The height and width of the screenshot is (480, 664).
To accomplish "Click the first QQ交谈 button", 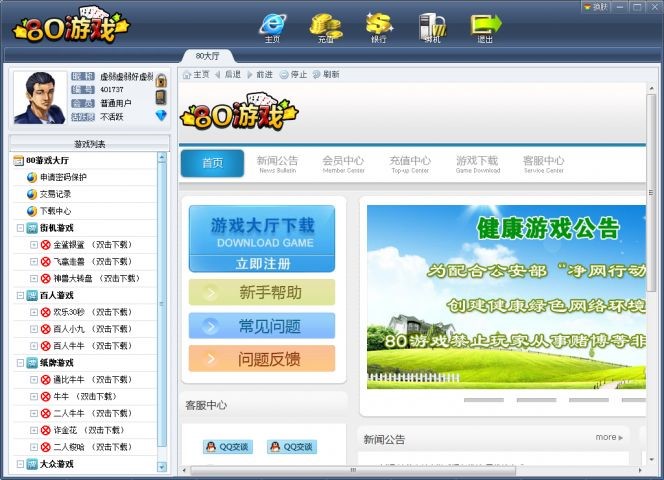I will click(x=228, y=447).
